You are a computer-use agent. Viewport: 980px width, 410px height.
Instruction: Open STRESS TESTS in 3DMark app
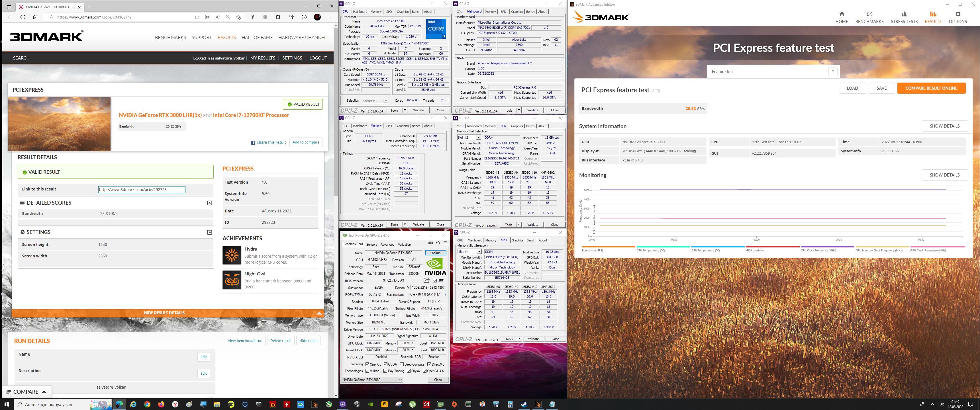[x=904, y=17]
